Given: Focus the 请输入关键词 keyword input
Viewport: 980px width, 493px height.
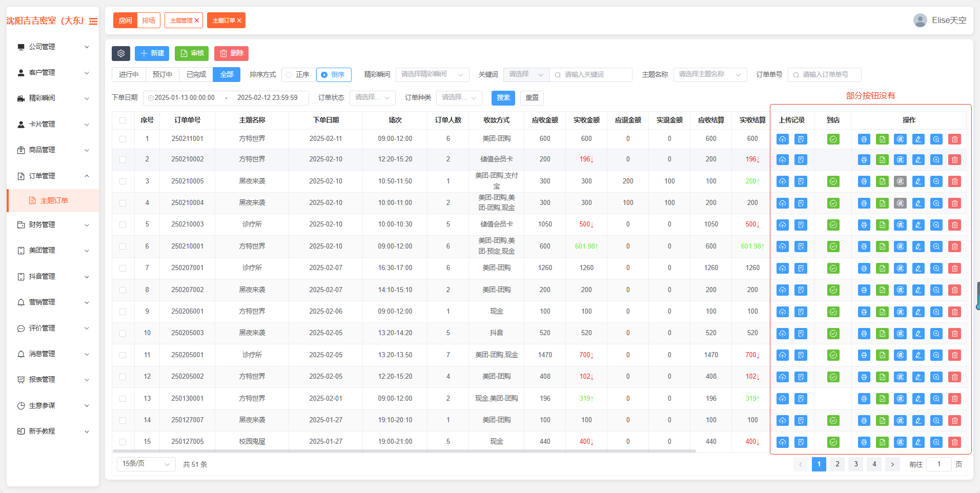Looking at the screenshot, I should (591, 75).
